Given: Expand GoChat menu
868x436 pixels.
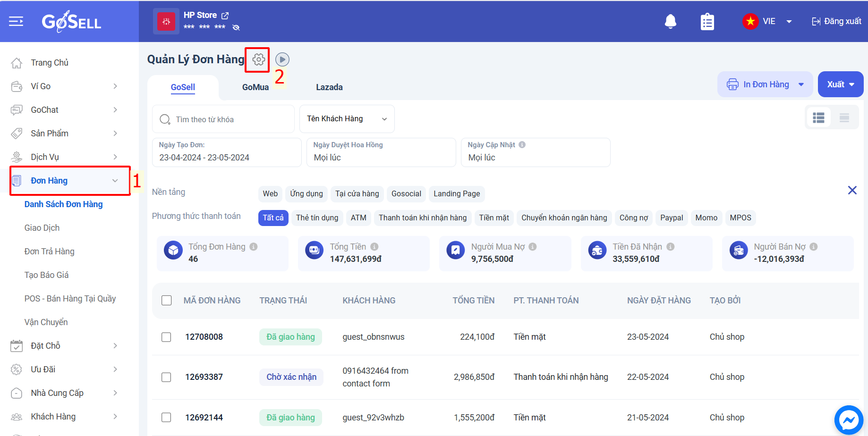Looking at the screenshot, I should (115, 110).
